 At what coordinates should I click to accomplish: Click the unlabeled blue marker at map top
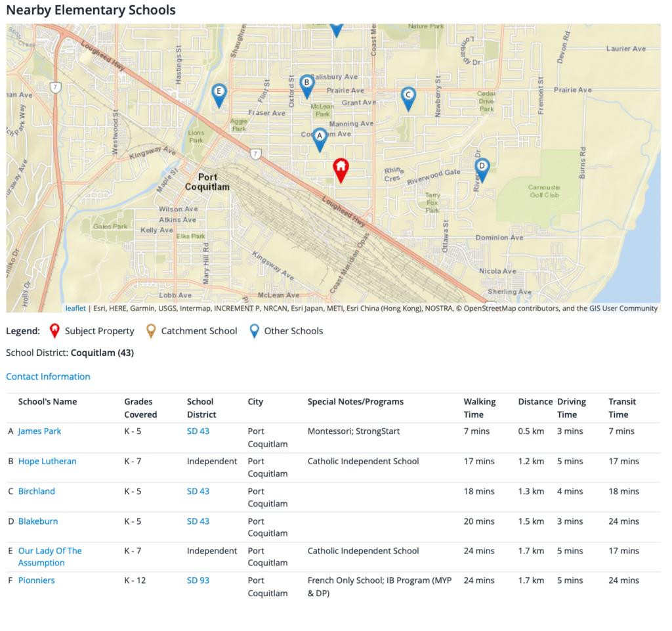pos(336,29)
